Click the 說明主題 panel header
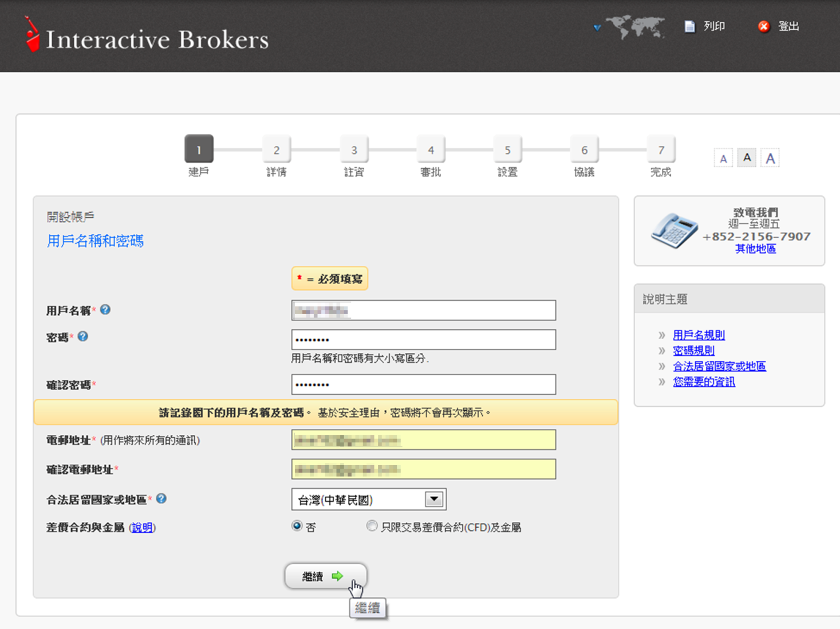This screenshot has height=629, width=840. [729, 299]
